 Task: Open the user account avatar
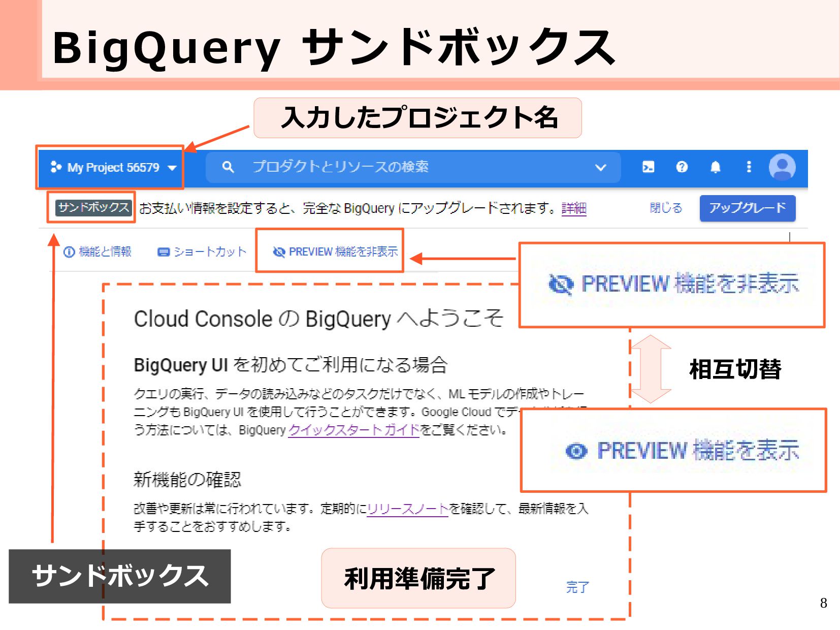[782, 167]
